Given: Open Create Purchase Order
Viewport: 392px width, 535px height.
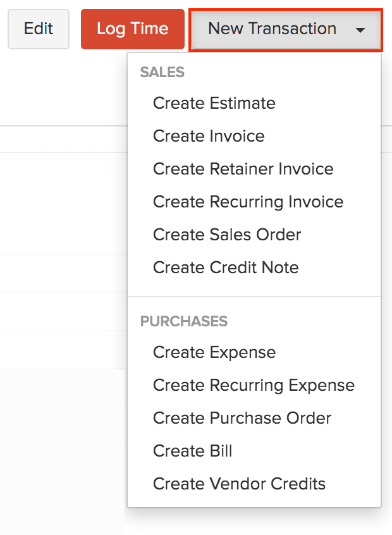Looking at the screenshot, I should 242,418.
